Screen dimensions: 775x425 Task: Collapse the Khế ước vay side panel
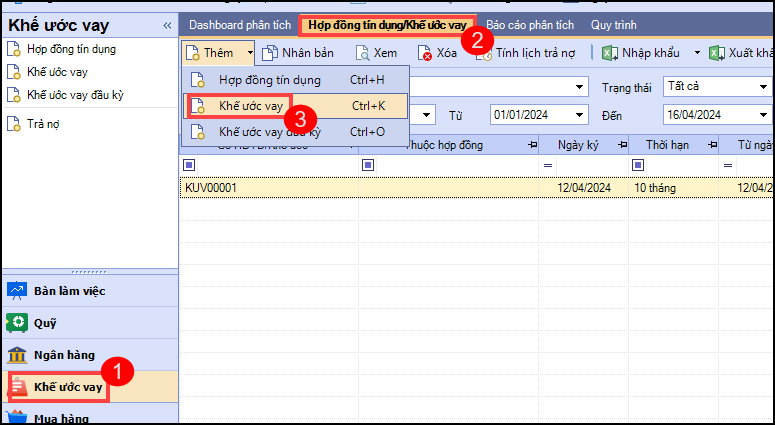pyautogui.click(x=166, y=25)
